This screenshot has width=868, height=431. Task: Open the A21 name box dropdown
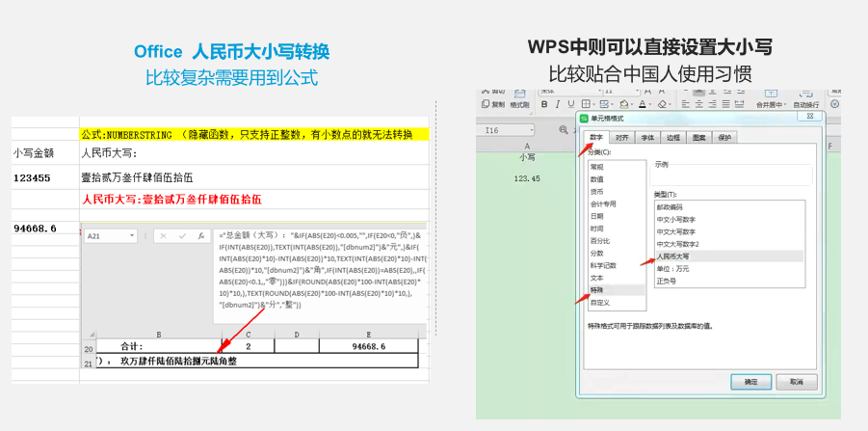point(132,236)
